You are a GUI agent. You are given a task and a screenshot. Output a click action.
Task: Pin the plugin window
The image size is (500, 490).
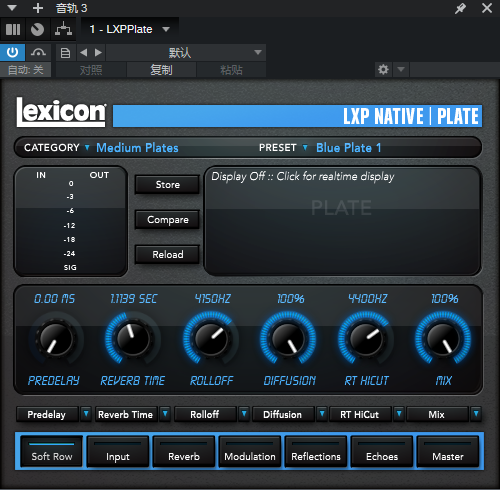(460, 8)
